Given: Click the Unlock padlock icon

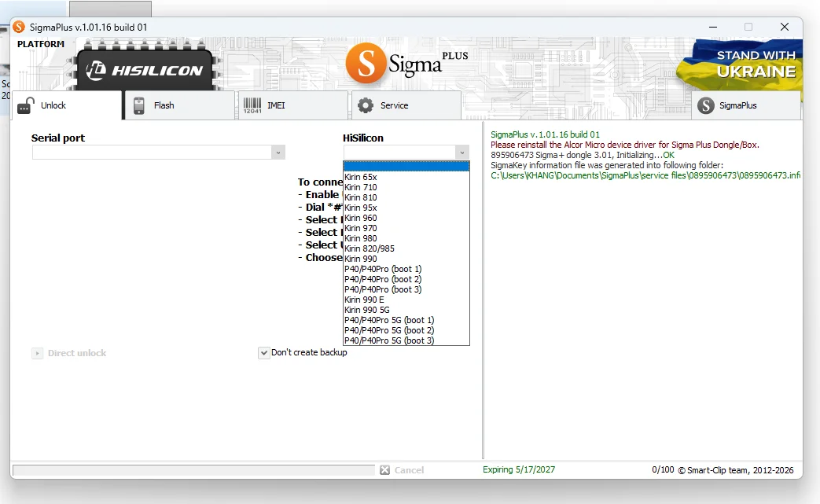Looking at the screenshot, I should (26, 105).
